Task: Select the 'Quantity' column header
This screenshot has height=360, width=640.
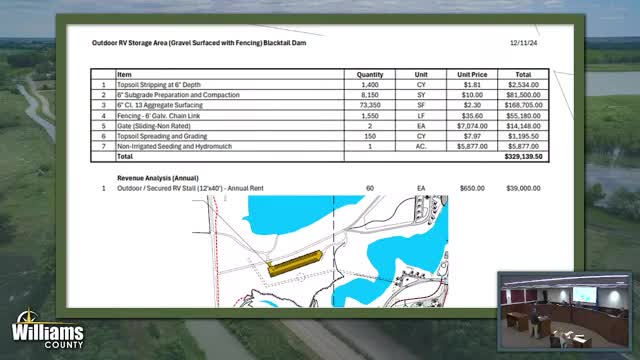Action: click(370, 75)
